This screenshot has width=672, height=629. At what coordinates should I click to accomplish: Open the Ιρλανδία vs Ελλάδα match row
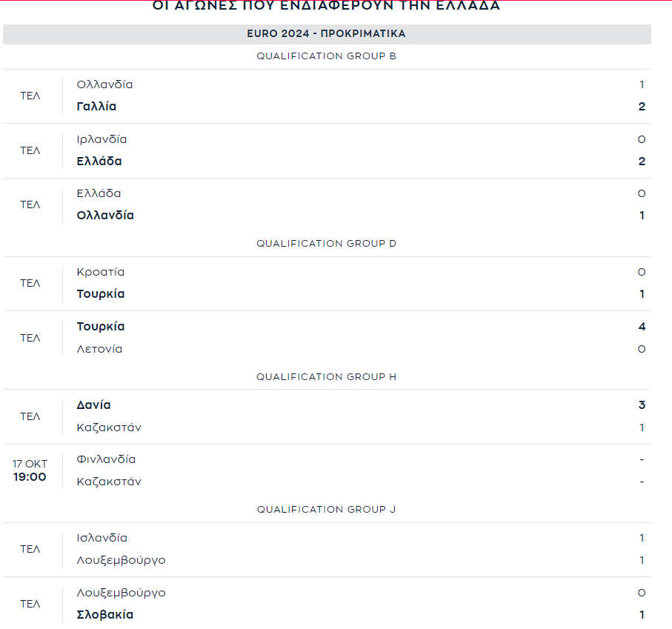pos(327,151)
